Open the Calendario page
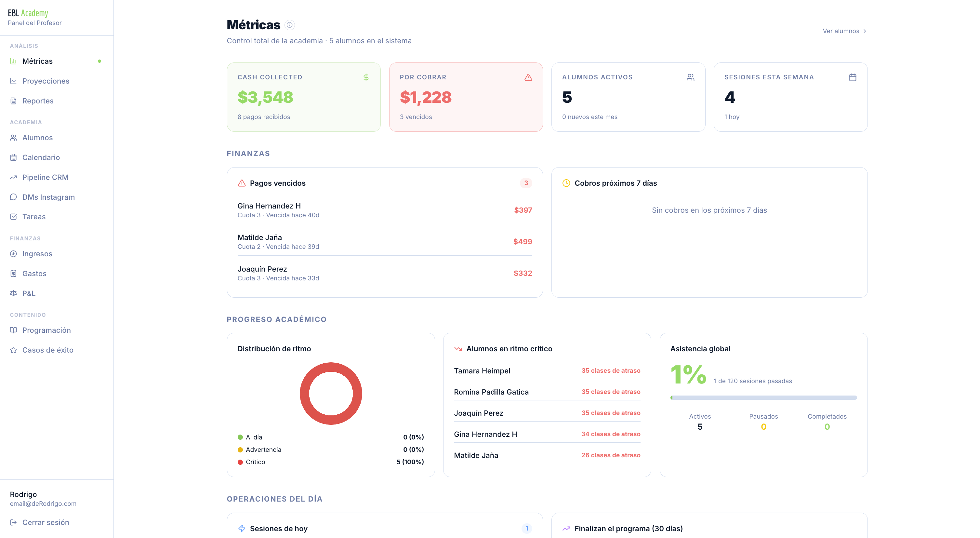Screen dimensions: 980x538 57,157
